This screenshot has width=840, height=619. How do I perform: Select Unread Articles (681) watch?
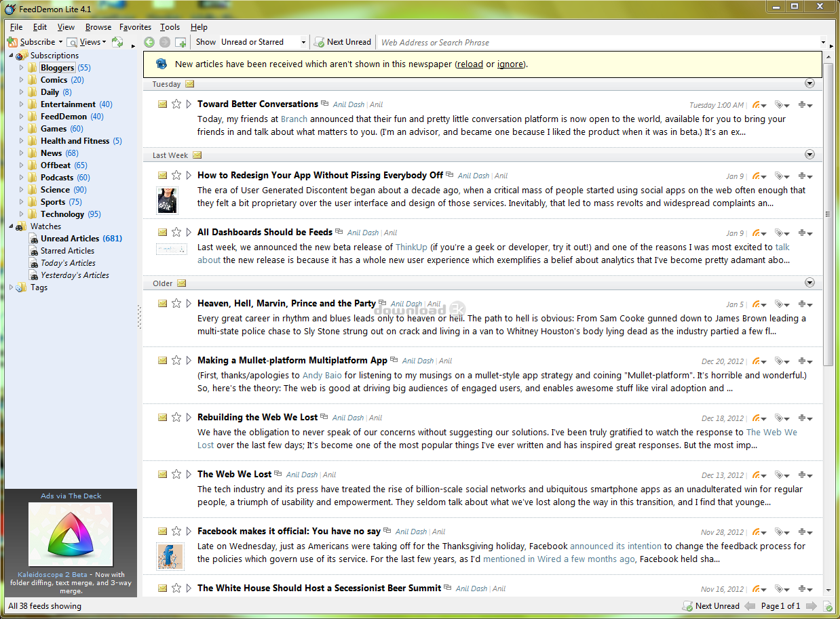[x=81, y=239]
